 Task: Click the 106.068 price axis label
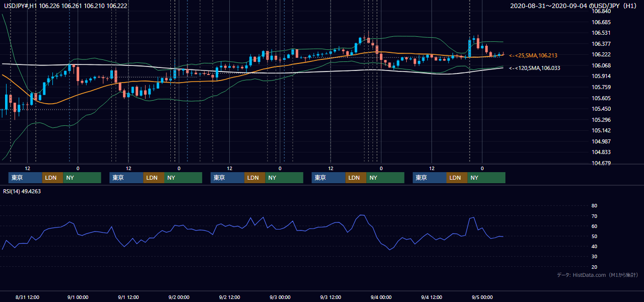pos(601,65)
